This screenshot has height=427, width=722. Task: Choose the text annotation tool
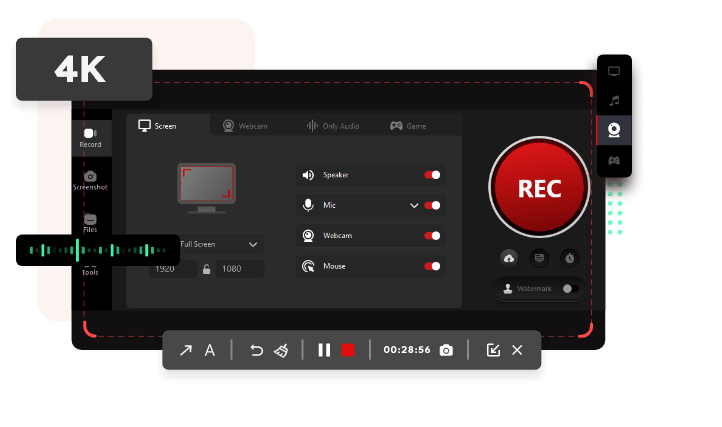(210, 350)
